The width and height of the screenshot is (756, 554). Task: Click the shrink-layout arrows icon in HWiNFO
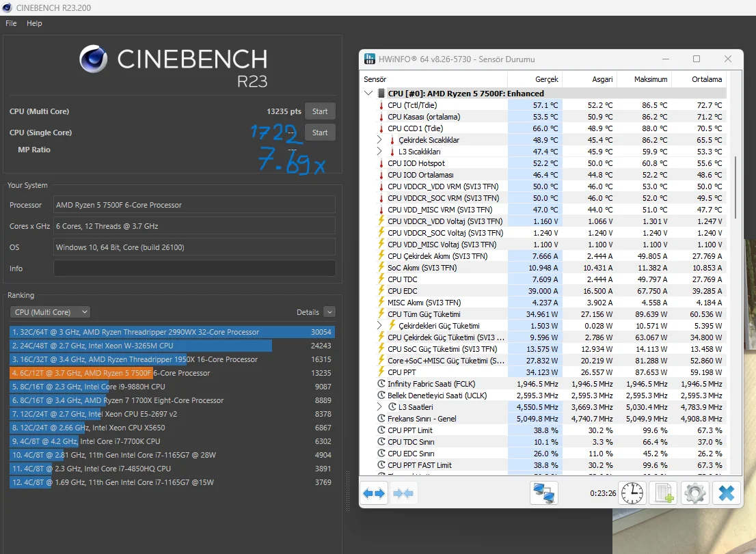point(403,493)
